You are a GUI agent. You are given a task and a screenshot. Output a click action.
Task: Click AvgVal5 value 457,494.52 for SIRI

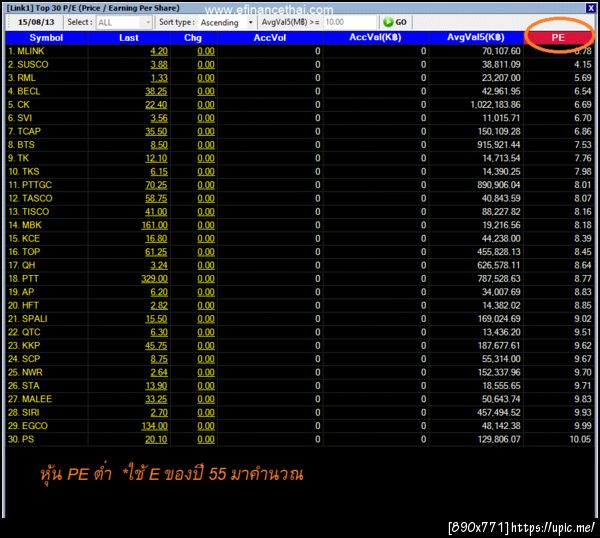pos(499,413)
